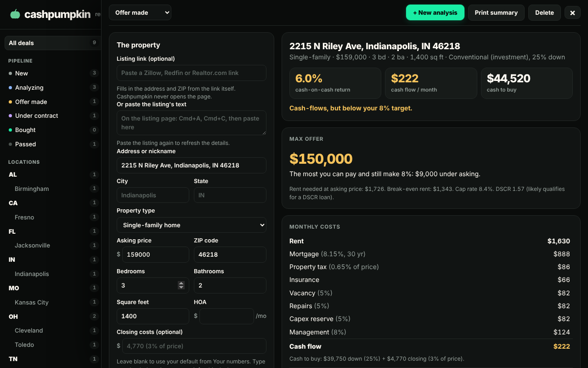
Task: Select the CA state location
Action: pyautogui.click(x=52, y=203)
